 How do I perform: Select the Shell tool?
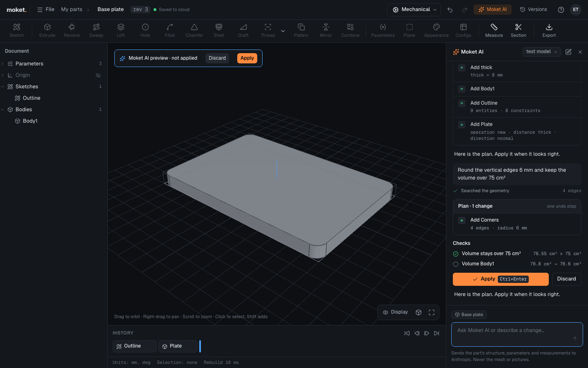coord(219,31)
